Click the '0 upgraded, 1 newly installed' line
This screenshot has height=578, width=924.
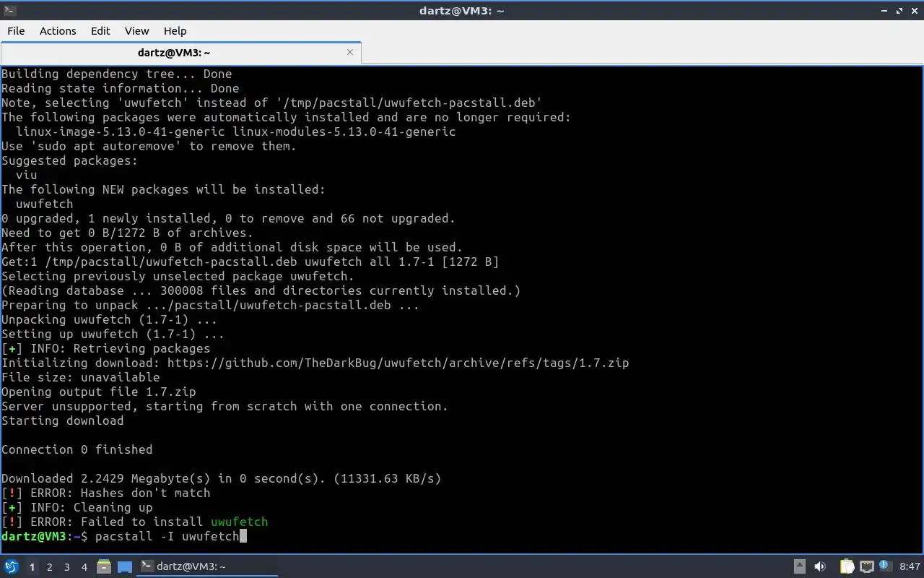(x=229, y=218)
